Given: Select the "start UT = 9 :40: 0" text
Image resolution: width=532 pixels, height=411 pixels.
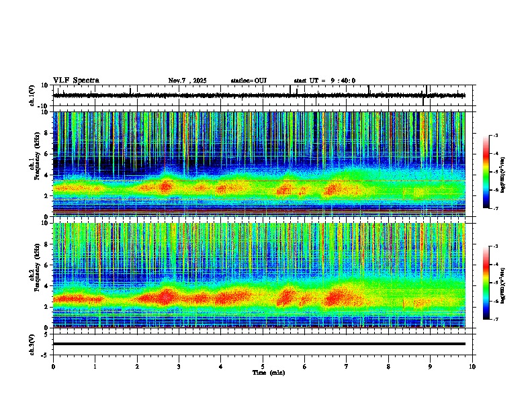Looking at the screenshot, I should click(x=324, y=81).
